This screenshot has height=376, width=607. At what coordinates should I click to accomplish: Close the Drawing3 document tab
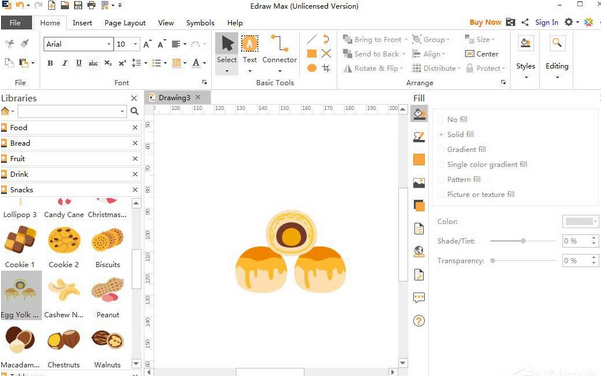point(198,97)
